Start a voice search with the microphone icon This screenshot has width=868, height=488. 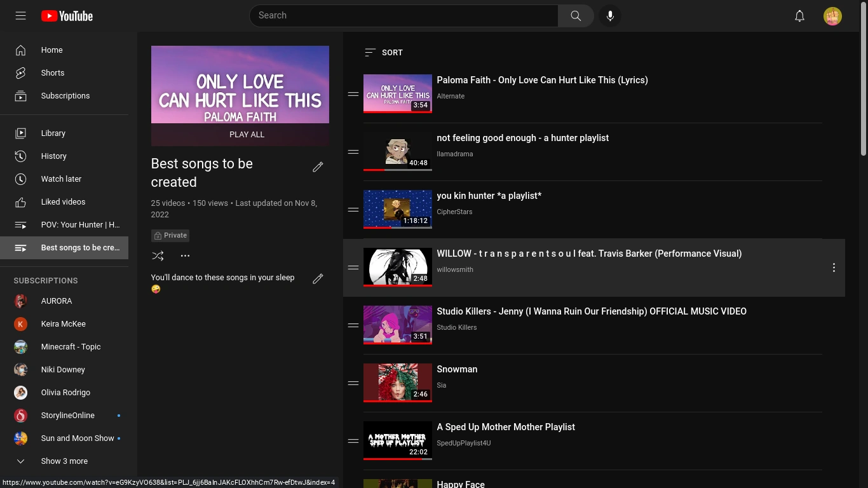610,15
